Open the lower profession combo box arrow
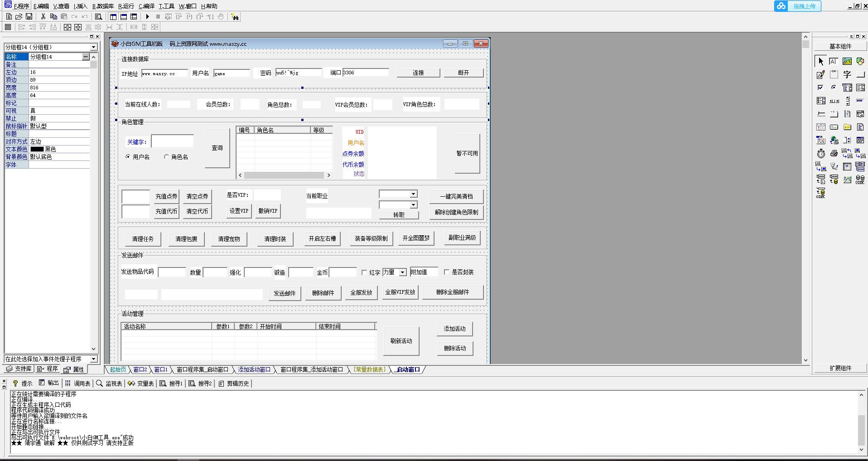 pos(413,205)
